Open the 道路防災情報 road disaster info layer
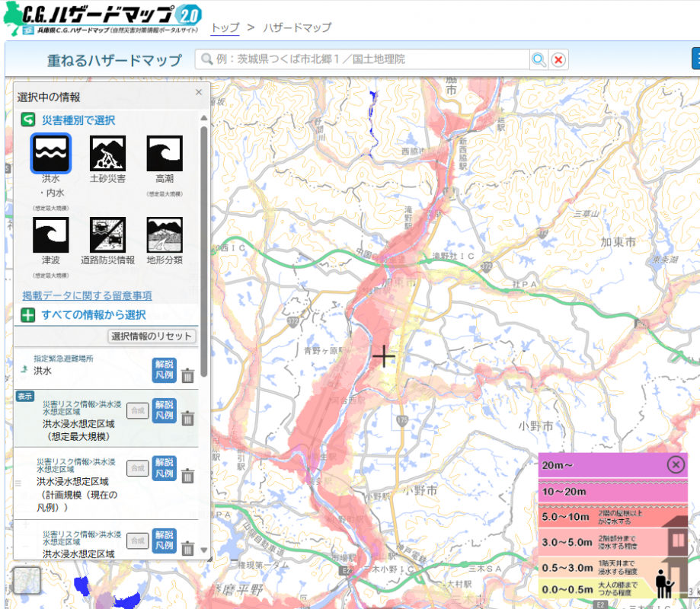The height and width of the screenshot is (609, 700). (x=107, y=234)
